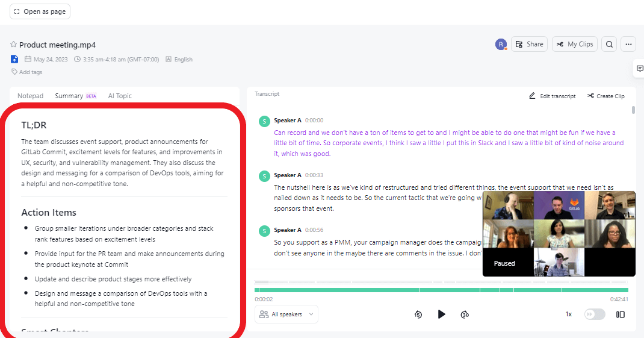Viewport: 644px width, 338px height.
Task: Click the paused video thumbnail
Action: click(x=559, y=234)
